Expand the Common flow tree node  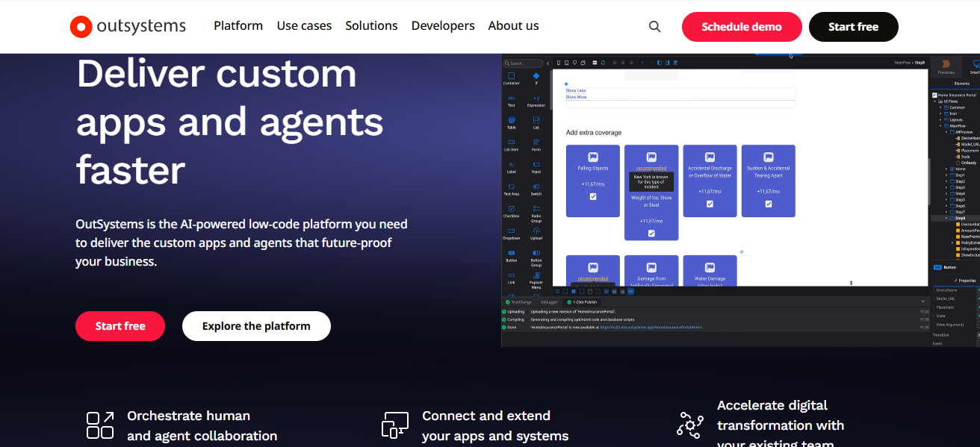[940, 107]
